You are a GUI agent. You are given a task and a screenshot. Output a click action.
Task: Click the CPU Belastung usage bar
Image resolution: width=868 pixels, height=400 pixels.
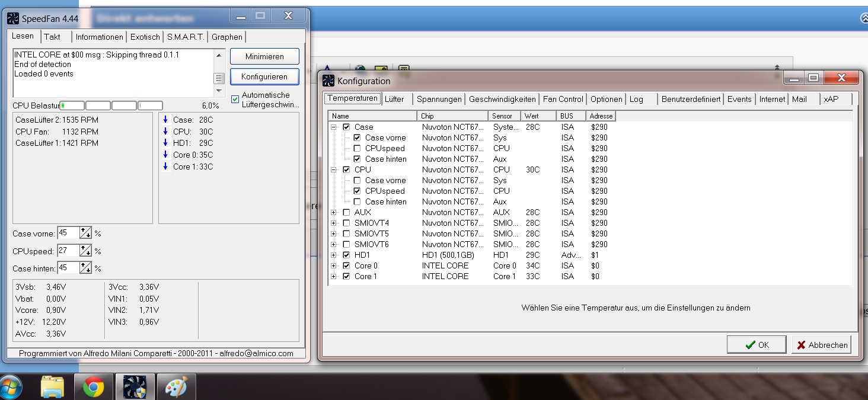click(111, 105)
